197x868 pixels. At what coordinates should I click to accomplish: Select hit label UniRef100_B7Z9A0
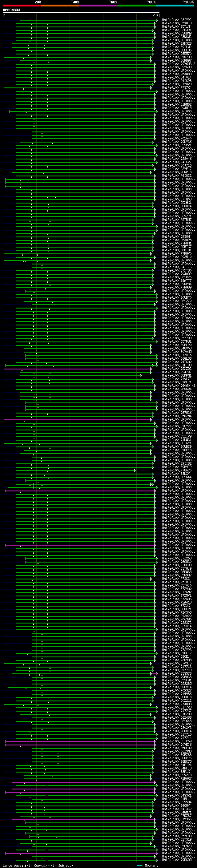[x=177, y=589]
